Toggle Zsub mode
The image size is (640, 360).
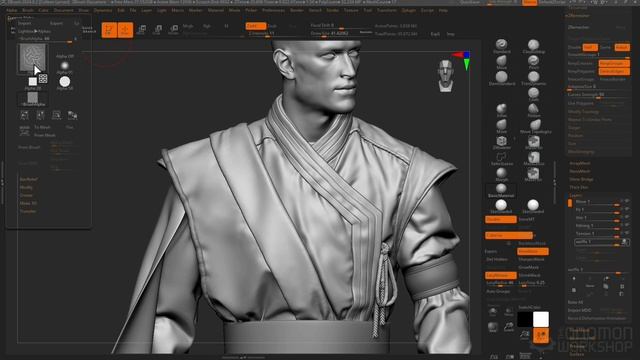[x=272, y=26]
